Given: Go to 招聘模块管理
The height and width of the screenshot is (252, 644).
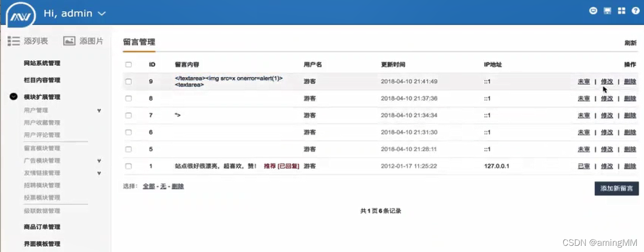Looking at the screenshot, I should [x=42, y=185].
